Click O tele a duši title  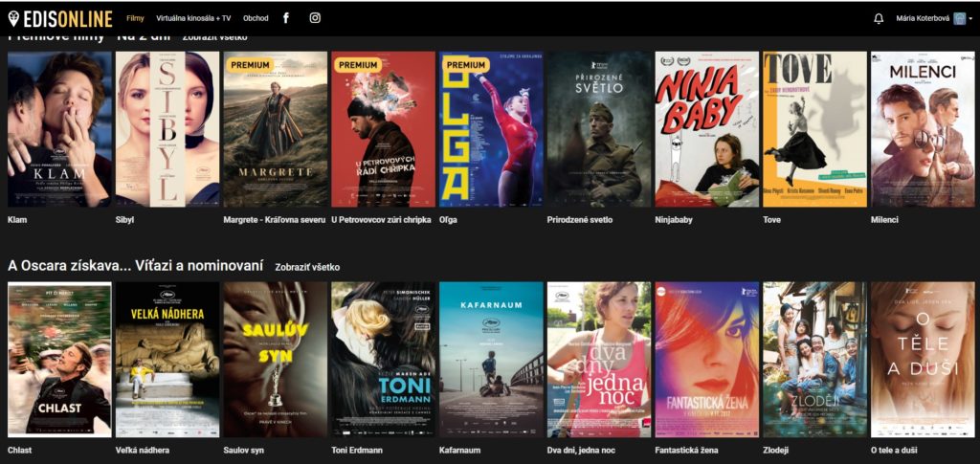895,451
